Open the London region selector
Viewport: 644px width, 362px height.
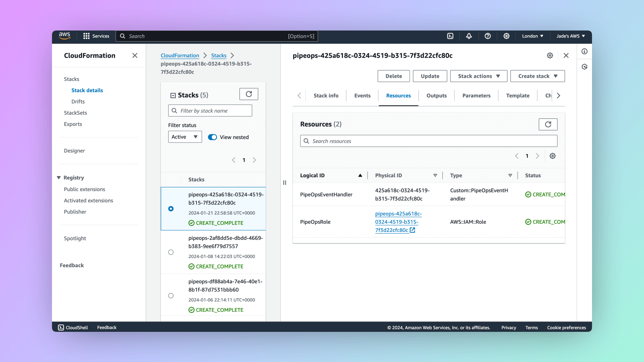click(x=533, y=36)
